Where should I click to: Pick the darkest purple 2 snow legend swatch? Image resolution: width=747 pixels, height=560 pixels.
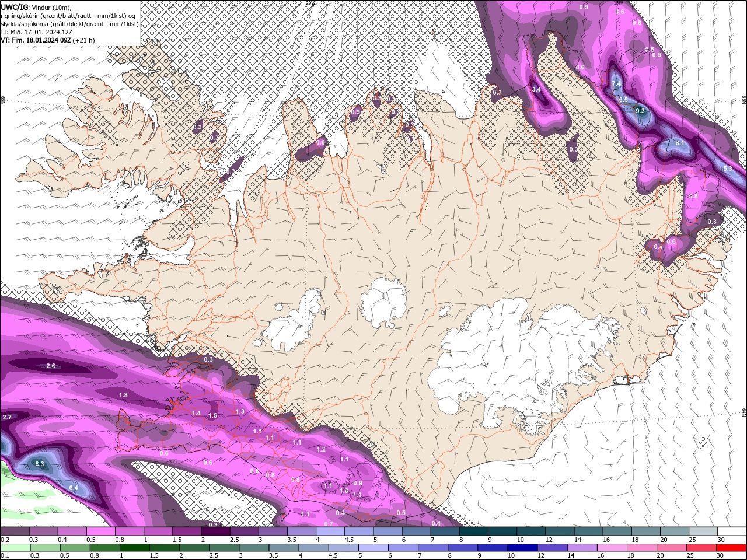pyautogui.click(x=215, y=531)
